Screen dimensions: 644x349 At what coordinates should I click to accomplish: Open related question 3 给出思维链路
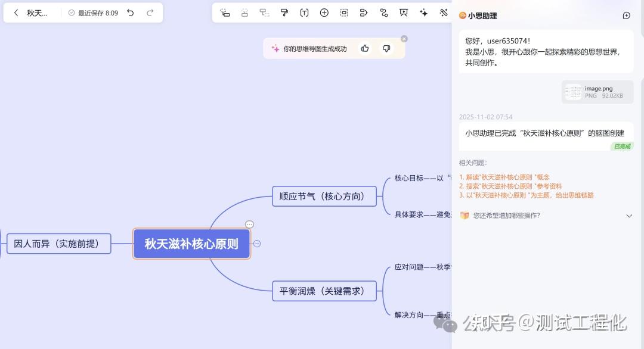coord(527,195)
